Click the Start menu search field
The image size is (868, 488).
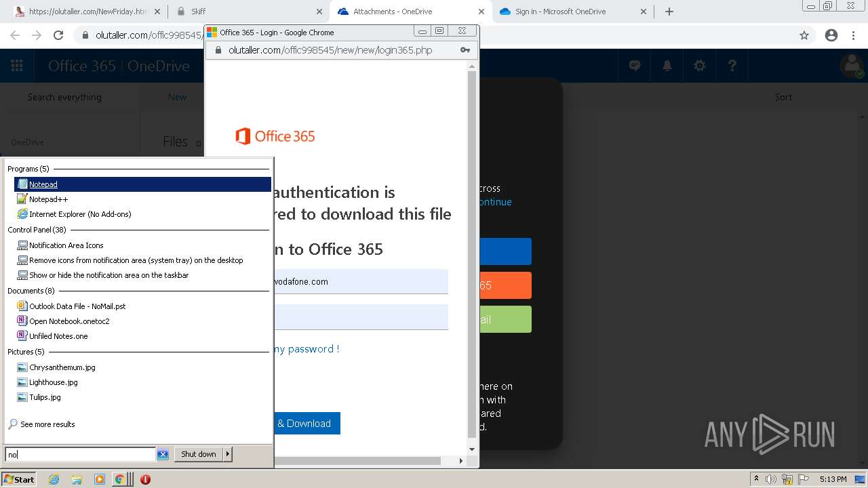[80, 454]
